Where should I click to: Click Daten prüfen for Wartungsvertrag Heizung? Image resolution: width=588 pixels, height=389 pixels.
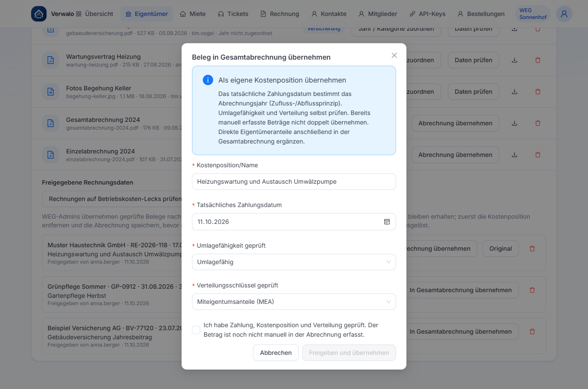[473, 60]
